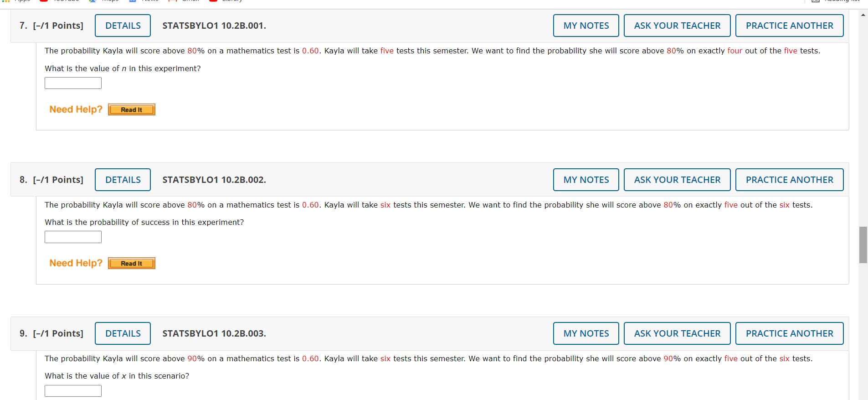Click 'Need Help?' label under question 8
The image size is (868, 400).
pyautogui.click(x=76, y=263)
